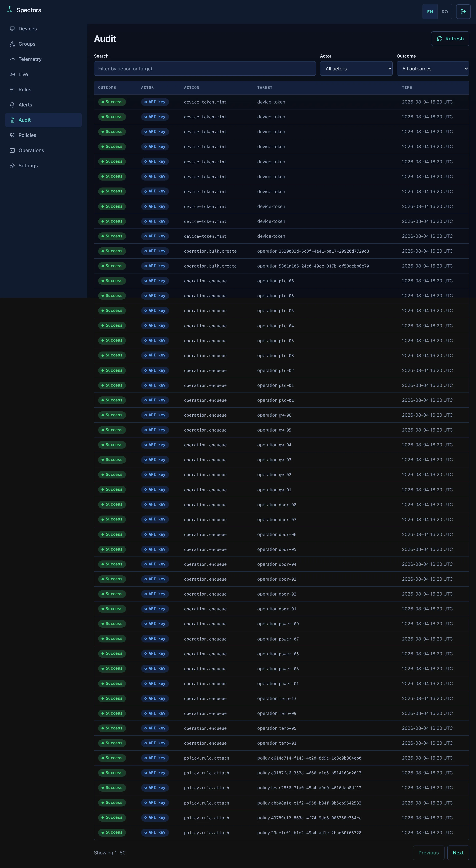The height and width of the screenshot is (868, 476).
Task: Open Groups via its hierarchy icon
Action: pyautogui.click(x=12, y=44)
